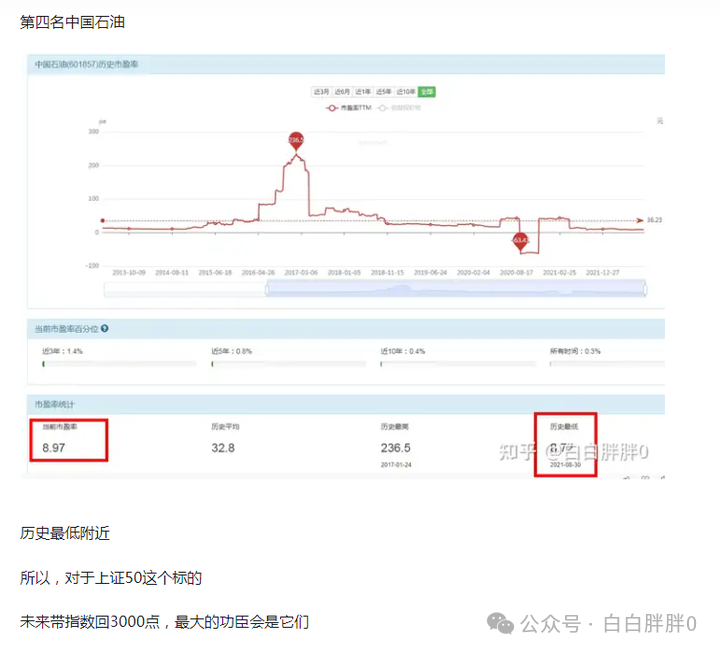Click the 300 y-axis label
The height and width of the screenshot is (653, 720).
(x=94, y=132)
